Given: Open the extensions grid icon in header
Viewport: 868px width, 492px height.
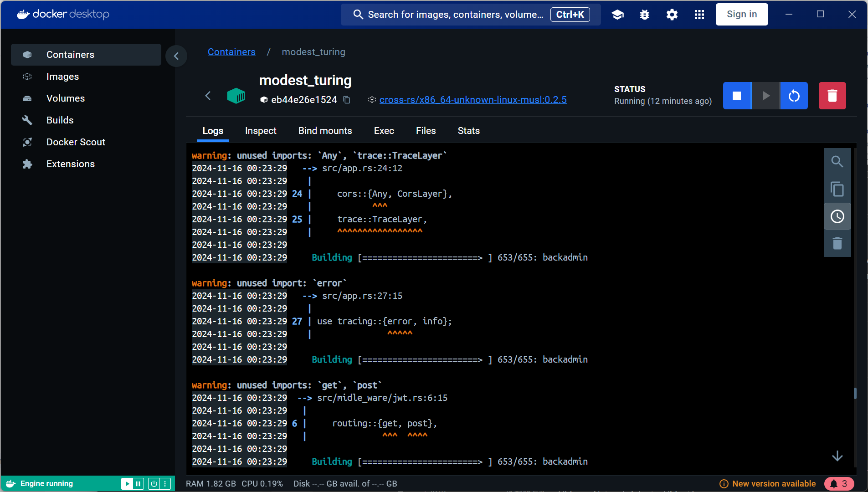Looking at the screenshot, I should click(x=699, y=15).
